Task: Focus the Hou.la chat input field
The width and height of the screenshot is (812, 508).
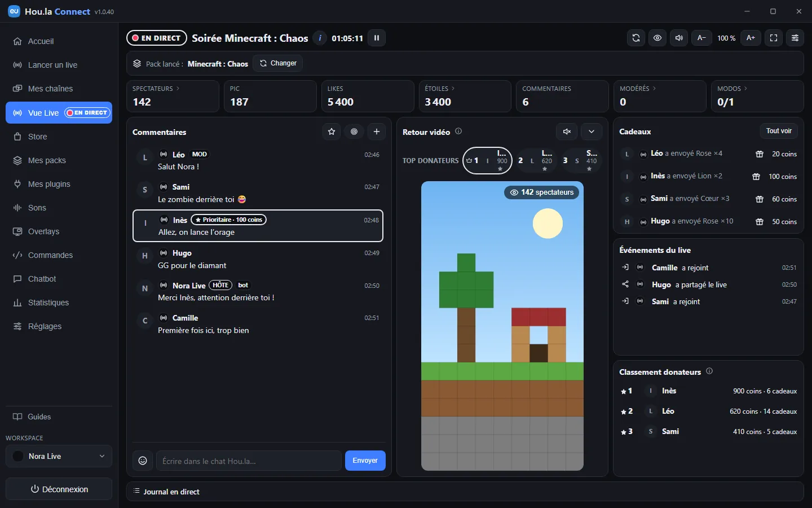Action: (x=249, y=461)
